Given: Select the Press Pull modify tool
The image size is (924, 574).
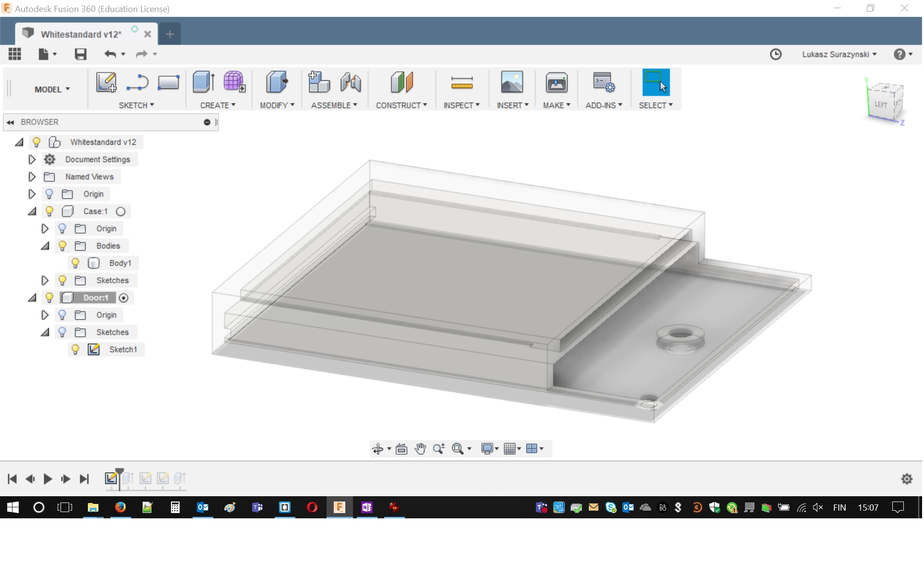Looking at the screenshot, I should [277, 82].
